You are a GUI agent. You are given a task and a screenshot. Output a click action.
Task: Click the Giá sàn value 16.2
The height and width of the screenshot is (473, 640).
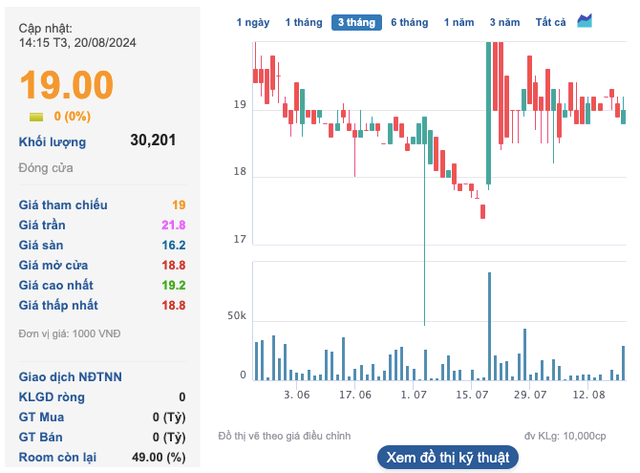click(173, 244)
